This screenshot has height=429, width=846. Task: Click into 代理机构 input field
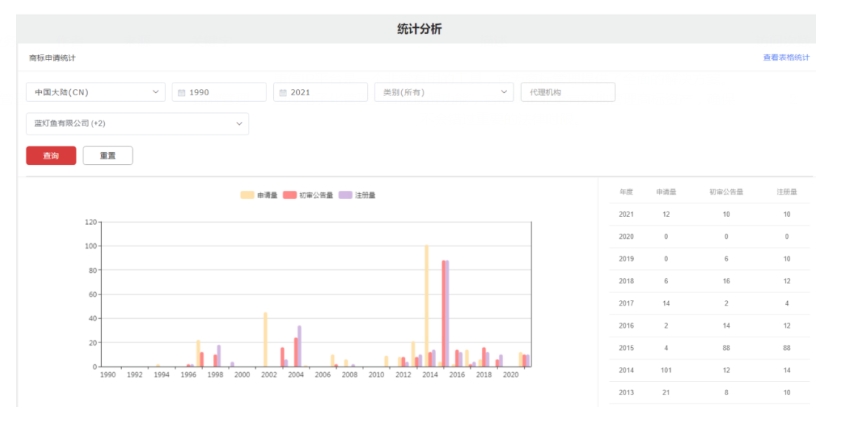[x=567, y=93]
